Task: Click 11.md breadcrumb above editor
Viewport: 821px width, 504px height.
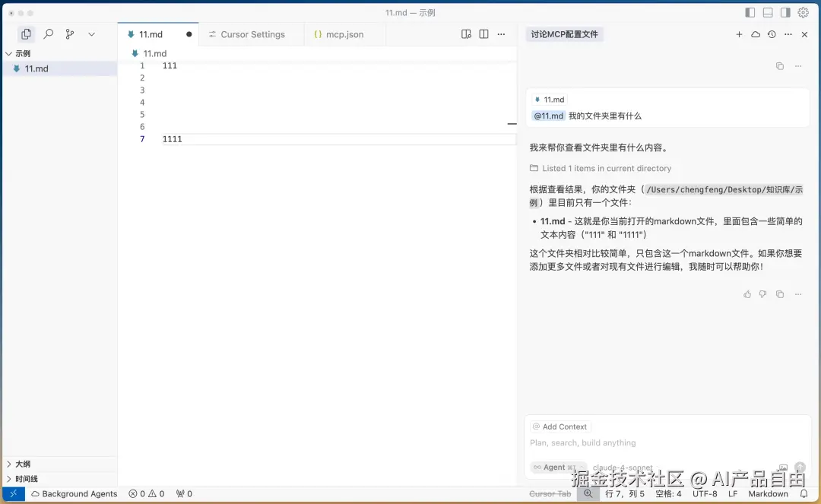Action: (x=149, y=53)
